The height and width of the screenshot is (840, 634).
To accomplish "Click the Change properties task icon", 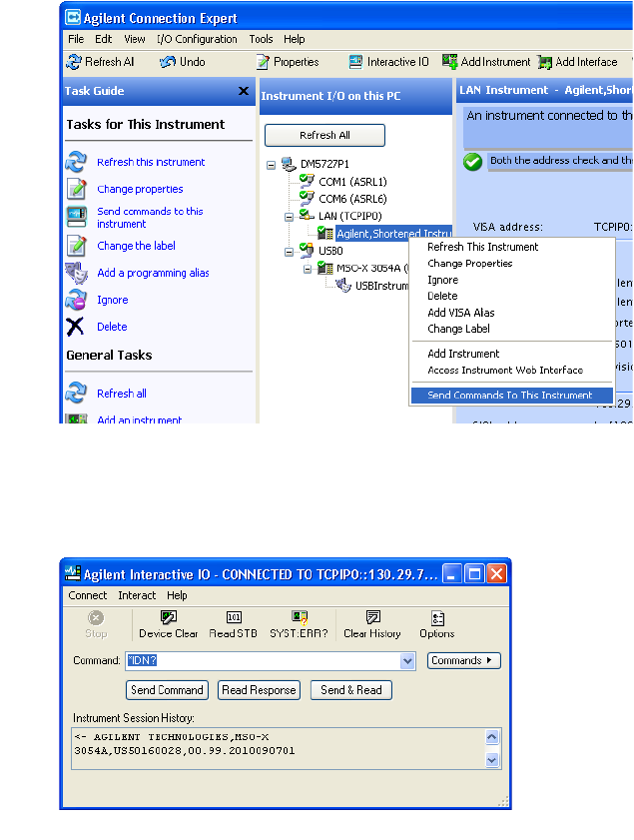I will [76, 189].
